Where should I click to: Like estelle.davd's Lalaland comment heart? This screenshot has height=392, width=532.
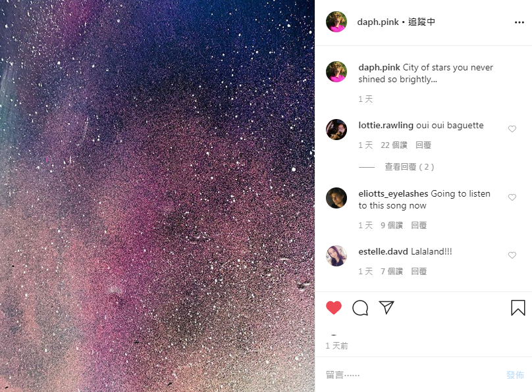point(512,255)
